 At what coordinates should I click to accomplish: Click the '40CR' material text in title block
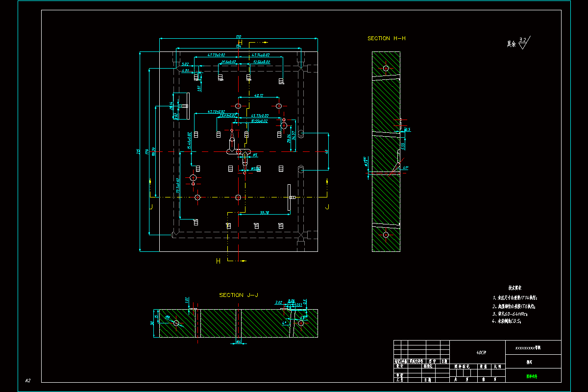[x=481, y=353]
